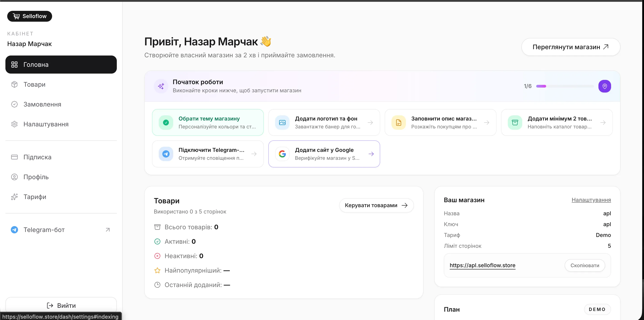The height and width of the screenshot is (320, 644).
Task: Open Додати сайт у Google step card
Action: point(324,154)
